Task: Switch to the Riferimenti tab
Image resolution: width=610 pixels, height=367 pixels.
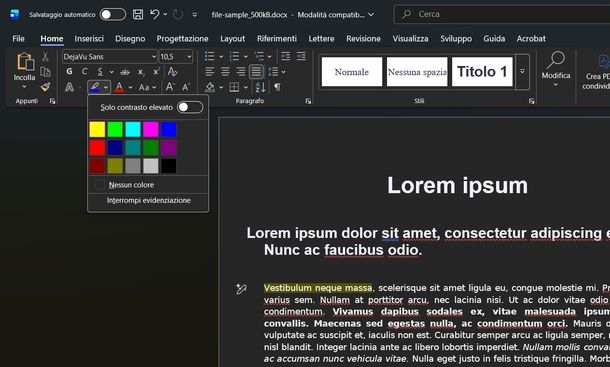Action: click(x=277, y=39)
